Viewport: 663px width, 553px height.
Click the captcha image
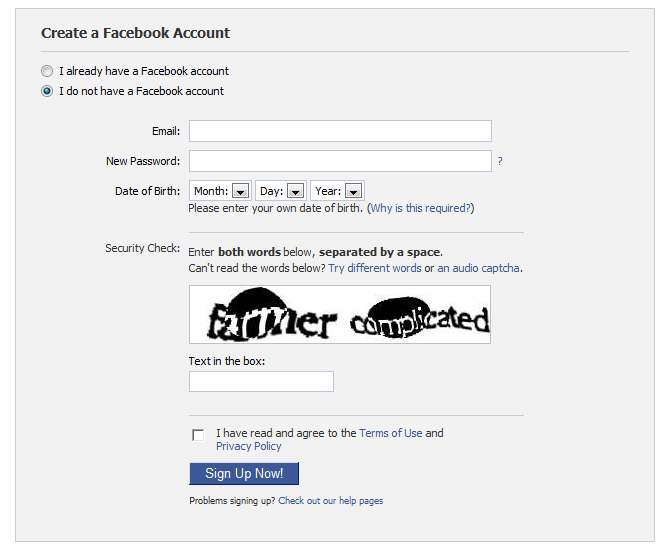(x=340, y=314)
